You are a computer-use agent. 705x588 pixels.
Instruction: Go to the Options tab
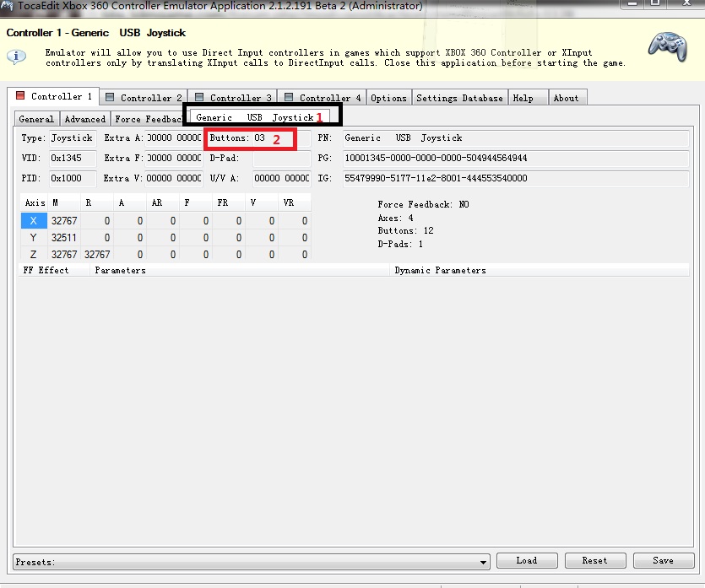click(x=388, y=98)
